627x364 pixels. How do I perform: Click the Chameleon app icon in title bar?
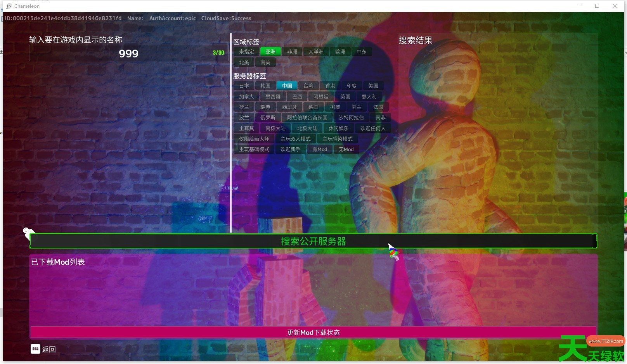pos(9,6)
